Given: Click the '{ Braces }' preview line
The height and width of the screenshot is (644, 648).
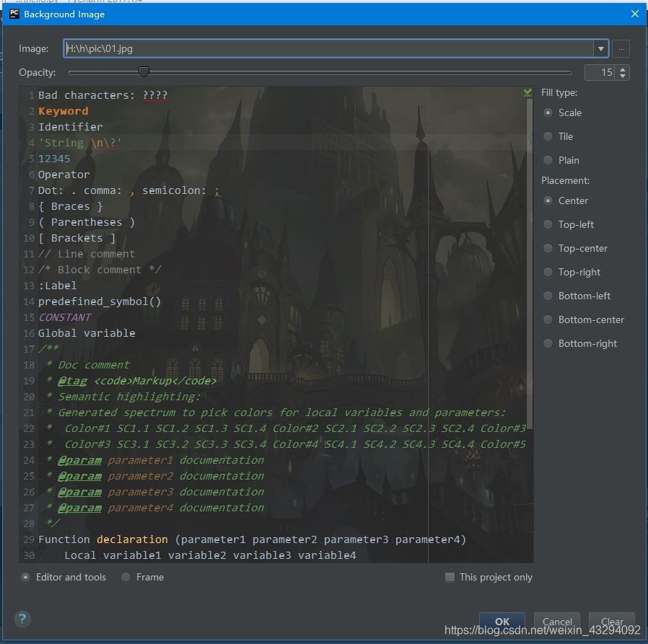Looking at the screenshot, I should [x=70, y=206].
